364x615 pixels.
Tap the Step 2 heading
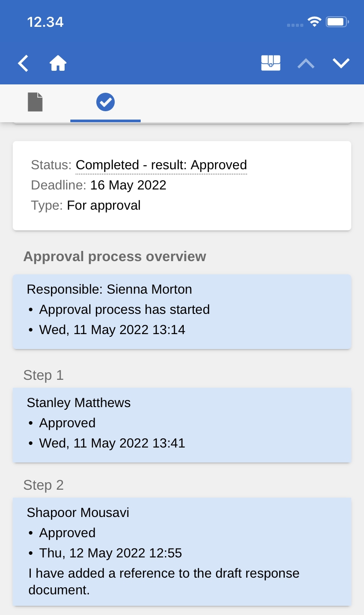tap(44, 485)
